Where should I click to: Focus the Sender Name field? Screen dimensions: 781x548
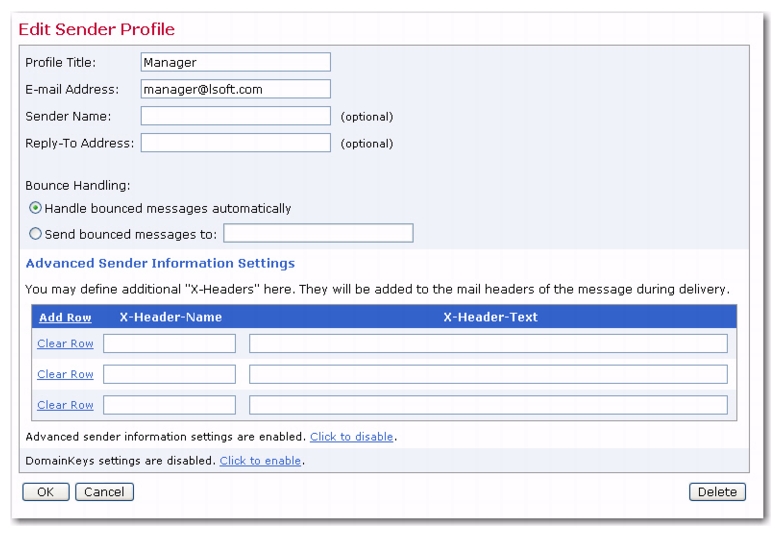(x=236, y=116)
